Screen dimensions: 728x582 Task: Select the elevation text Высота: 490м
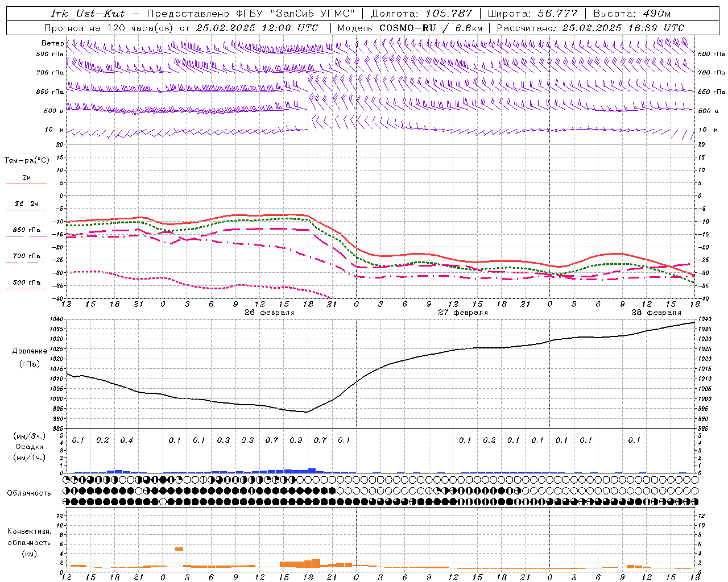point(632,14)
